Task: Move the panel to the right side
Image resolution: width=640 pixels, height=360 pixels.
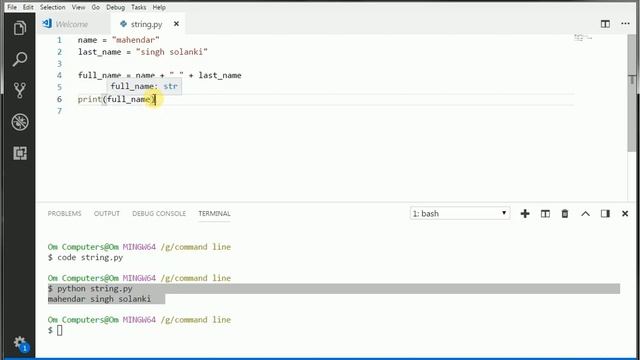Action: 605,213
